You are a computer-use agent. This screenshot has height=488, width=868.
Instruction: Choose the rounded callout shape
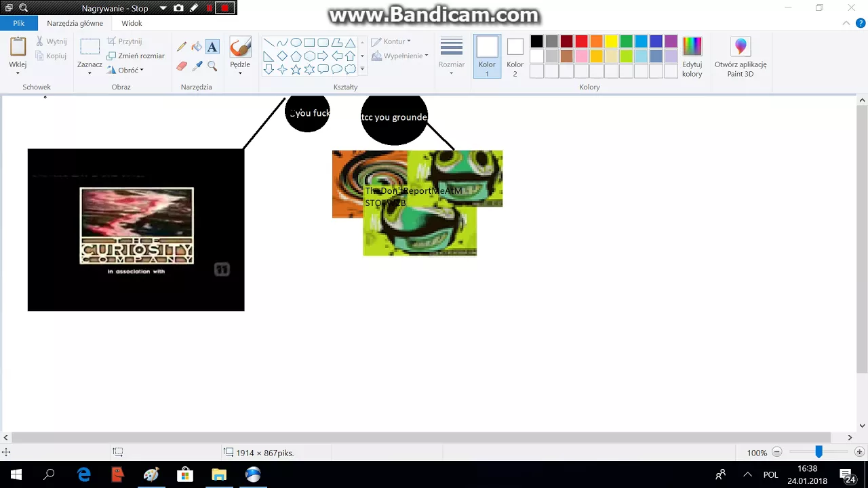(x=323, y=69)
